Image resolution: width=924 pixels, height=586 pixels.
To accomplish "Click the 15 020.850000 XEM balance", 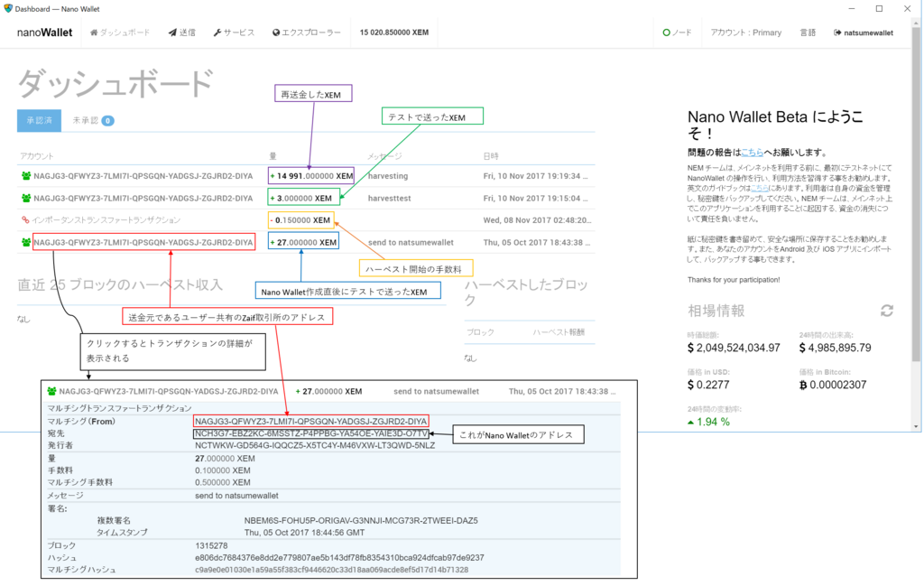I will point(394,33).
